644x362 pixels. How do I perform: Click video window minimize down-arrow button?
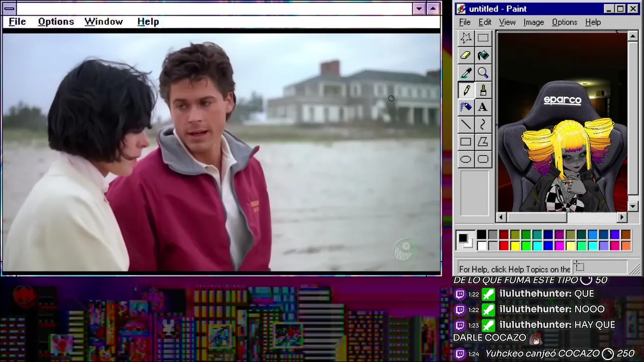click(x=419, y=9)
